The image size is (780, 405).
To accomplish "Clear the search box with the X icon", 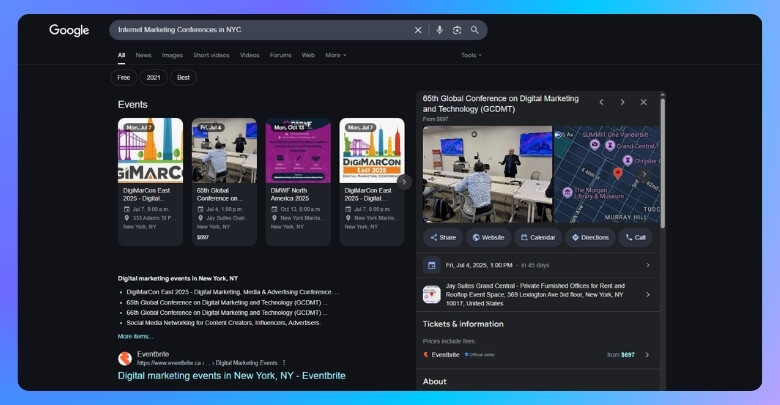I will (x=418, y=30).
